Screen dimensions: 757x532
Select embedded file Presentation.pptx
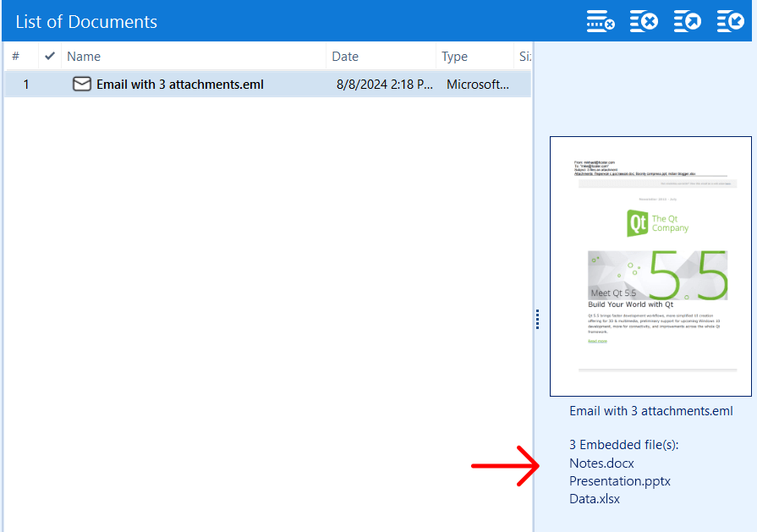[x=620, y=480]
